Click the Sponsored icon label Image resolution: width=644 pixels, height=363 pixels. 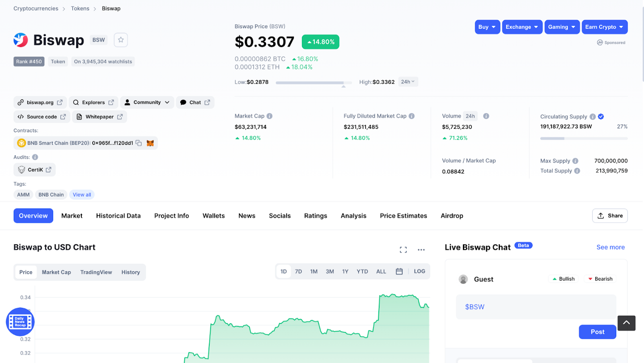611,43
